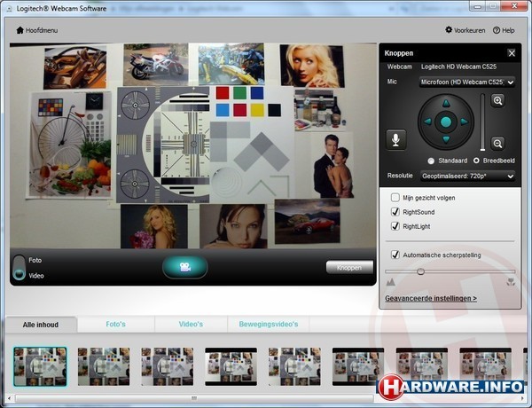Image resolution: width=532 pixels, height=408 pixels.
Task: Zoom in with magnifier plus
Action: point(497,100)
